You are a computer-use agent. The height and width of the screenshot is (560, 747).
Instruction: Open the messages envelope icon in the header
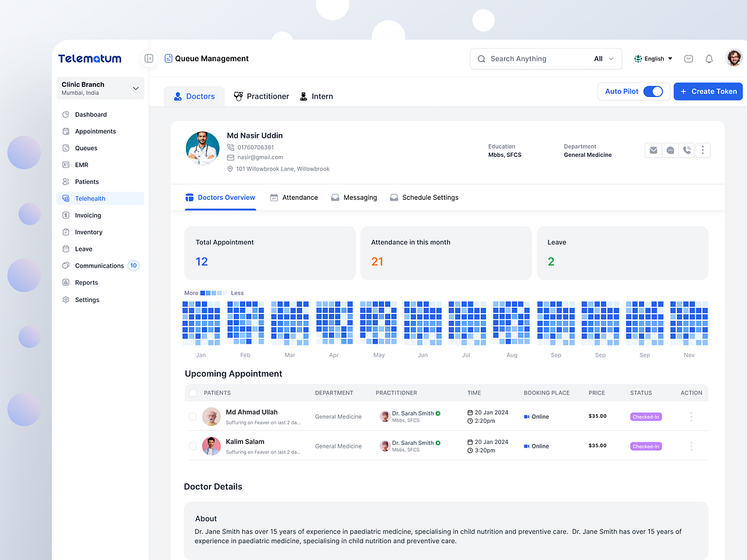pyautogui.click(x=688, y=58)
